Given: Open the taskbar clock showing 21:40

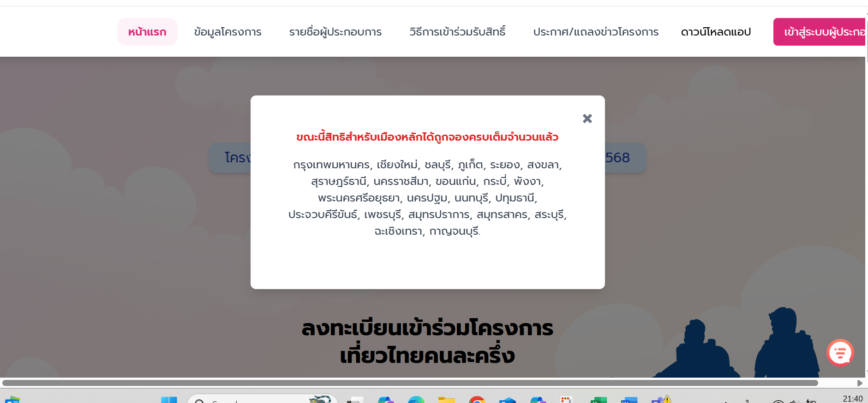Looking at the screenshot, I should pyautogui.click(x=852, y=399).
